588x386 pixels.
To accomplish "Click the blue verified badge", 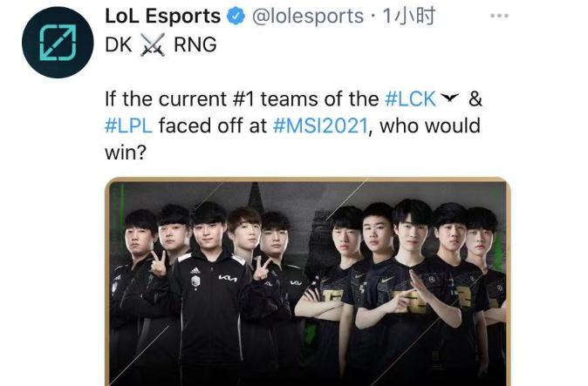I will point(236,17).
